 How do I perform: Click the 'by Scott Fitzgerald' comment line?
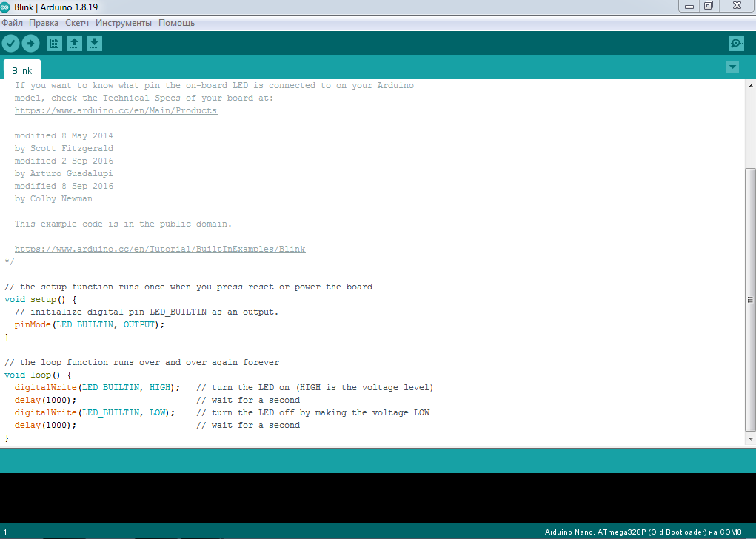[64, 148]
